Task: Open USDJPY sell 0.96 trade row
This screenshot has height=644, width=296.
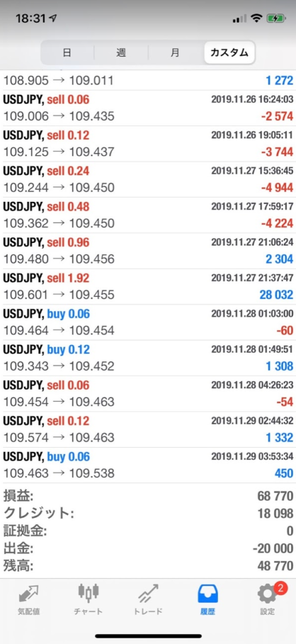Action: (148, 251)
